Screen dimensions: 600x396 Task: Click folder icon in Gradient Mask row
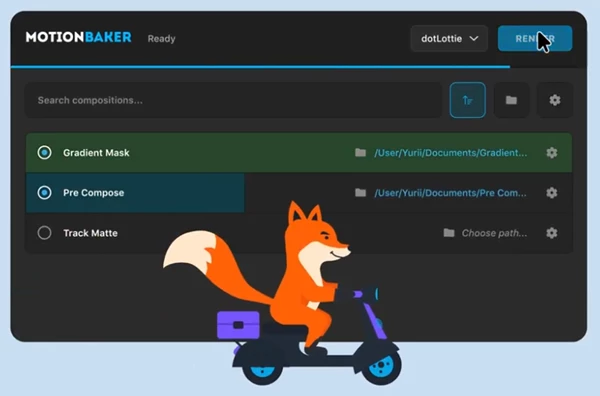pyautogui.click(x=360, y=153)
